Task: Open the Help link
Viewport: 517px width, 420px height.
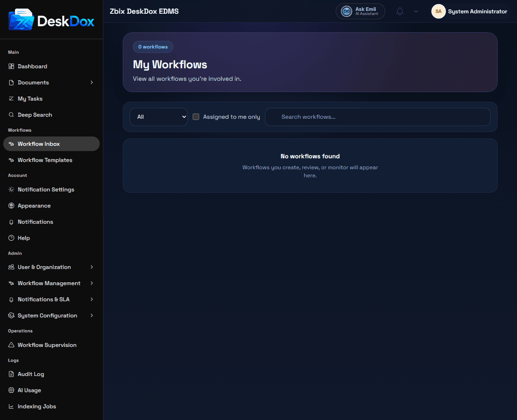Action: click(51, 238)
